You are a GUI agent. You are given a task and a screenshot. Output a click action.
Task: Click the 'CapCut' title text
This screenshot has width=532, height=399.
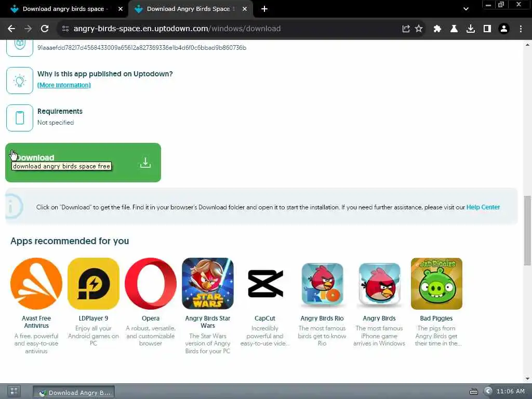[x=265, y=318]
